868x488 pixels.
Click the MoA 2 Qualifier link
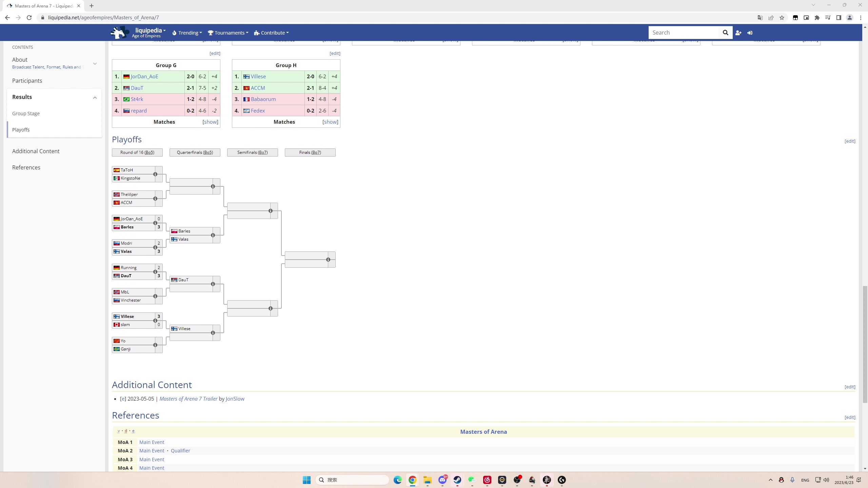coord(180,451)
